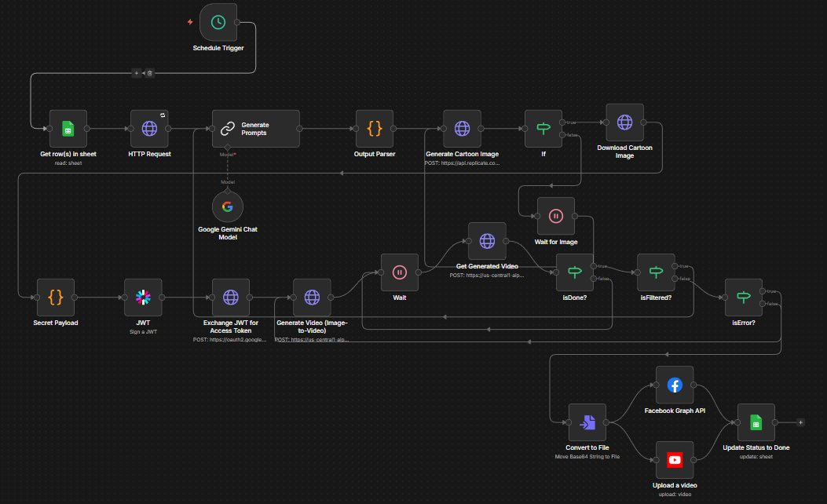Viewport: 827px width, 504px height.
Task: Select the Schedule Trigger clock node
Action: pyautogui.click(x=218, y=22)
